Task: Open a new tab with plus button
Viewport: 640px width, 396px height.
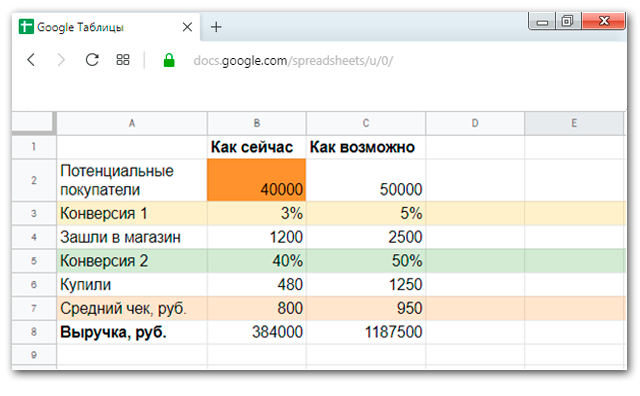Action: [x=216, y=27]
